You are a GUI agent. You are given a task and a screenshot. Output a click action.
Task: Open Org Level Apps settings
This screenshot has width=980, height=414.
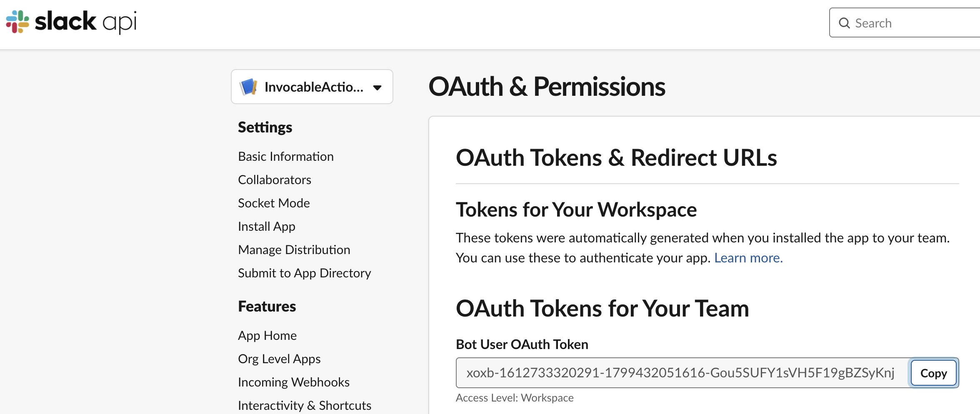point(279,359)
